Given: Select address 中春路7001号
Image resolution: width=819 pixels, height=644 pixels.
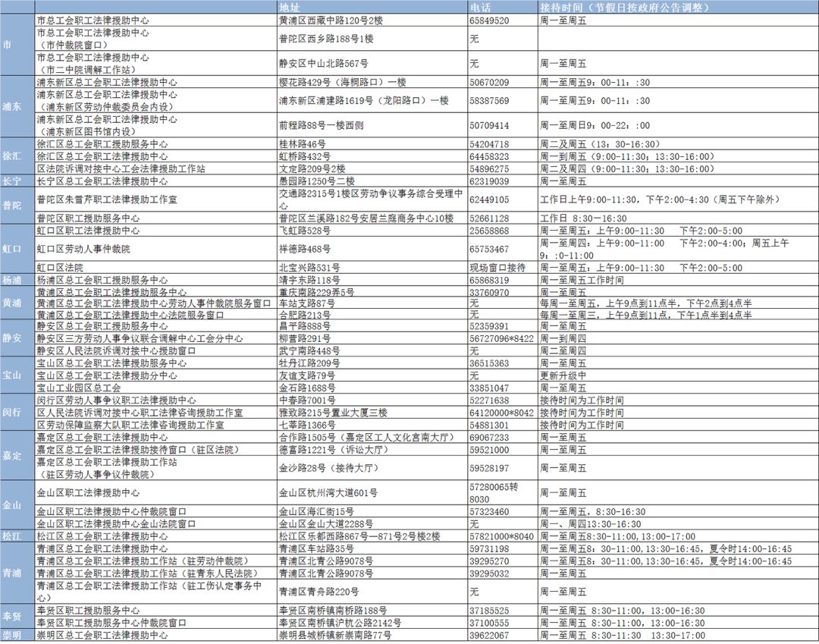Looking at the screenshot, I should click(x=307, y=400).
